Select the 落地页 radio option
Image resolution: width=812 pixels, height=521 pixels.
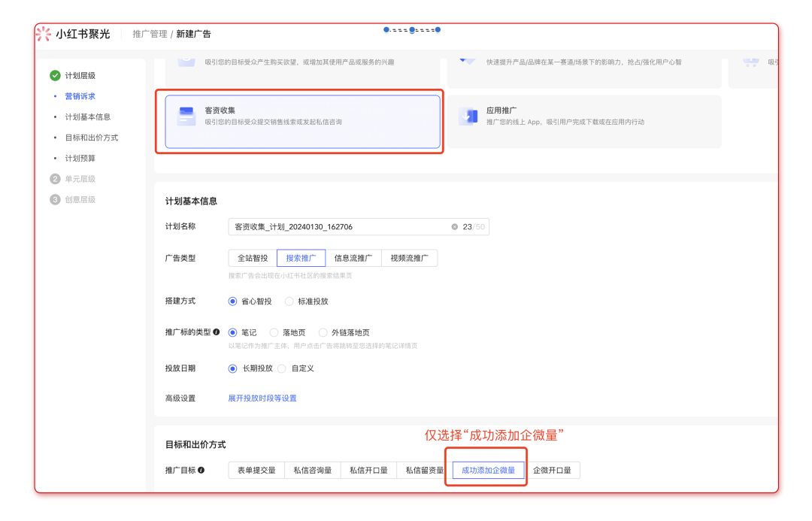[x=274, y=332]
